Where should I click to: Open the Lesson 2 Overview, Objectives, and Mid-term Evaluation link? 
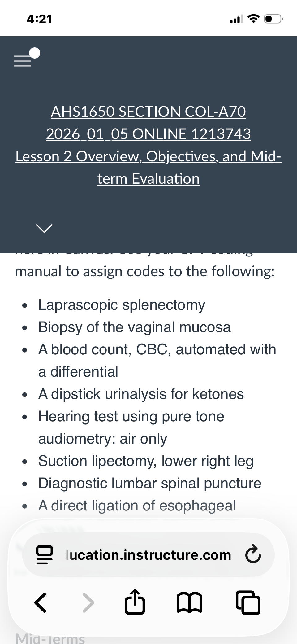[148, 167]
